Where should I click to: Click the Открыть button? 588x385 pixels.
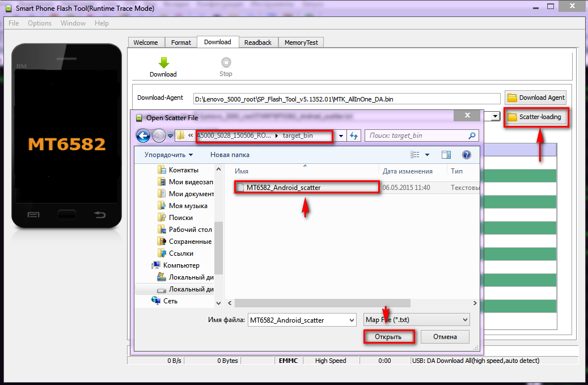(x=388, y=337)
